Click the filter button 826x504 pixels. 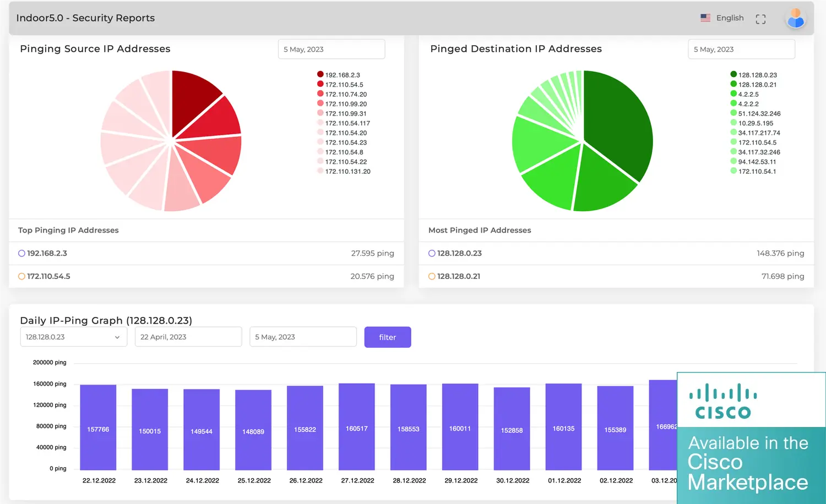pyautogui.click(x=387, y=337)
